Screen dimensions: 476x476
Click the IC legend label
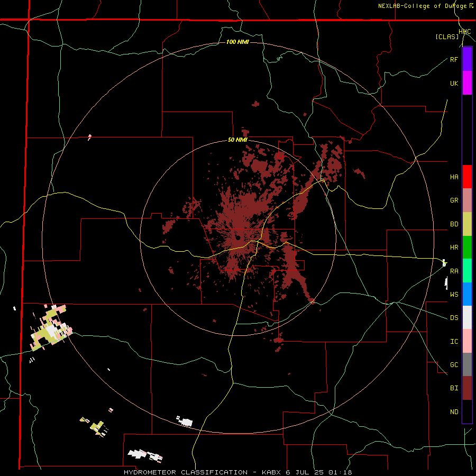tap(454, 342)
